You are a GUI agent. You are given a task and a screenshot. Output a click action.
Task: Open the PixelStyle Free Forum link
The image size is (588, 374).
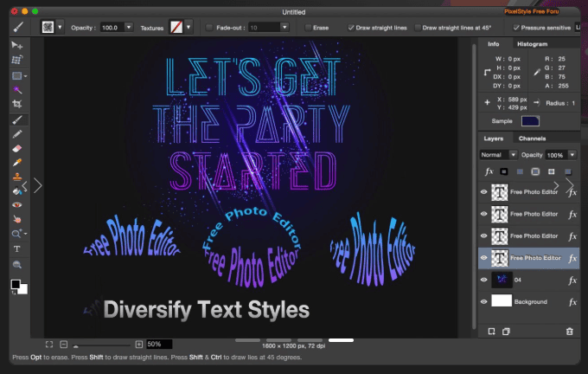click(x=532, y=11)
